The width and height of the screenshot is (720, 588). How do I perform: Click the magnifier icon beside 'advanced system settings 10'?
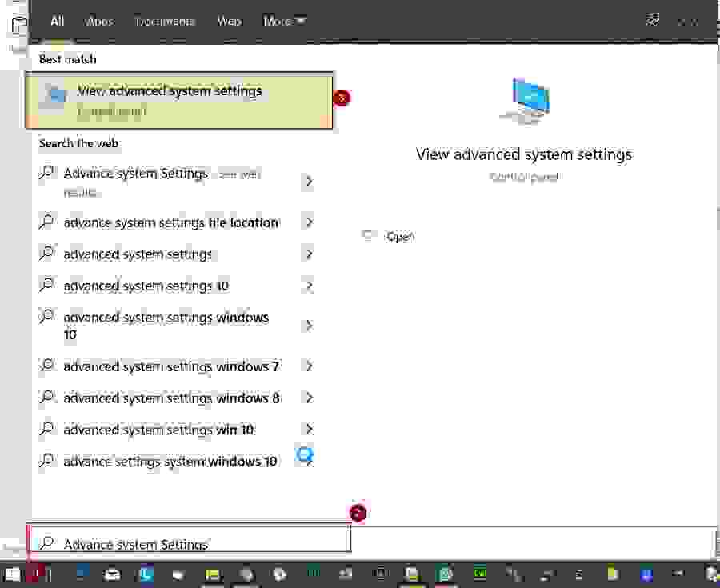(46, 286)
